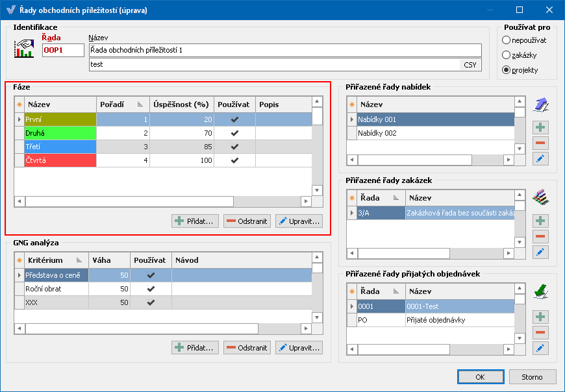
Task: Click the application logo in the title bar
Action: click(x=11, y=10)
